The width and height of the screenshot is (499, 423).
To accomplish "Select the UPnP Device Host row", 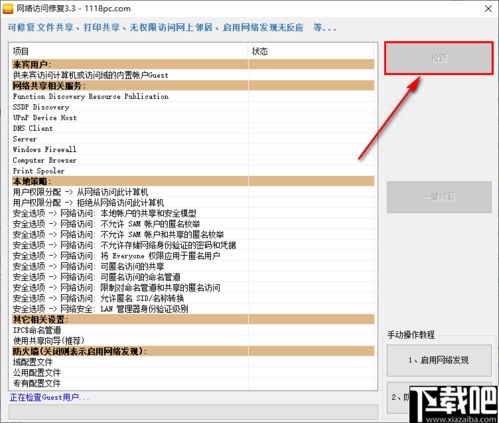I will coord(193,118).
